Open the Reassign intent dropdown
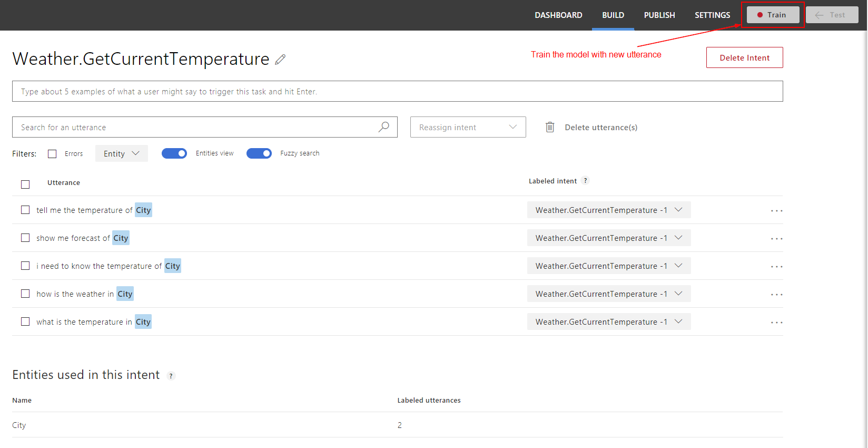The image size is (868, 448). [468, 127]
